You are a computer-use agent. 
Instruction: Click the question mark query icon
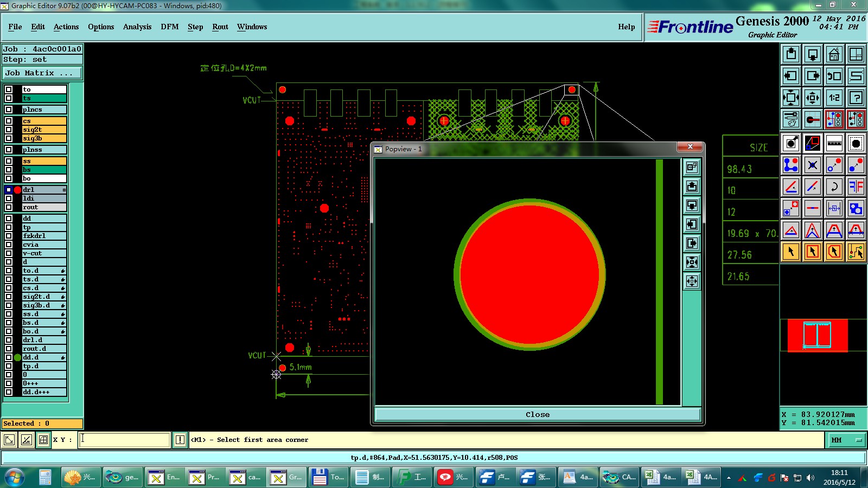pyautogui.click(x=856, y=98)
